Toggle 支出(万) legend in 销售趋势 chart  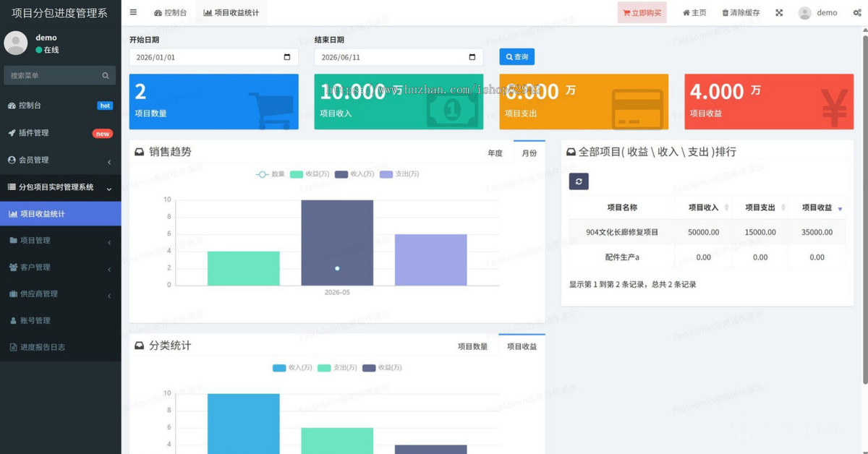pyautogui.click(x=399, y=174)
